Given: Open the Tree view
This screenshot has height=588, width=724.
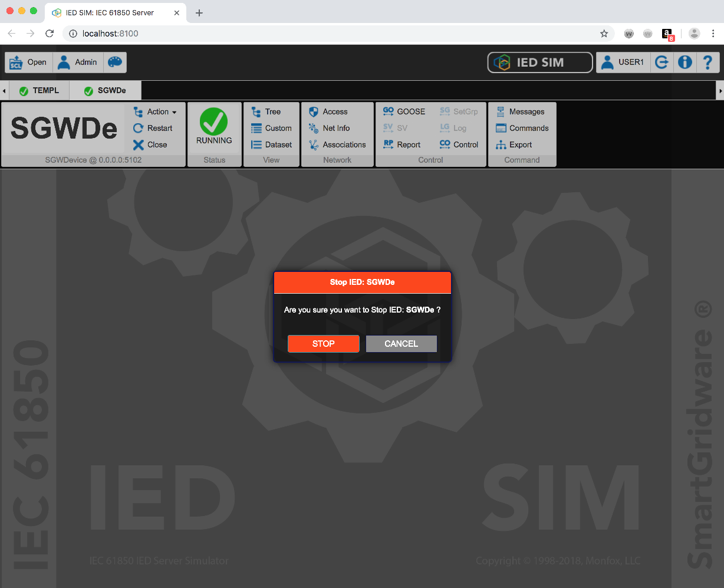Looking at the screenshot, I should click(266, 111).
